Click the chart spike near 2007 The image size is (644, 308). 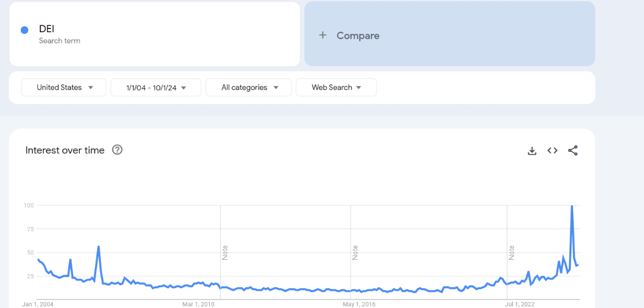click(x=99, y=247)
